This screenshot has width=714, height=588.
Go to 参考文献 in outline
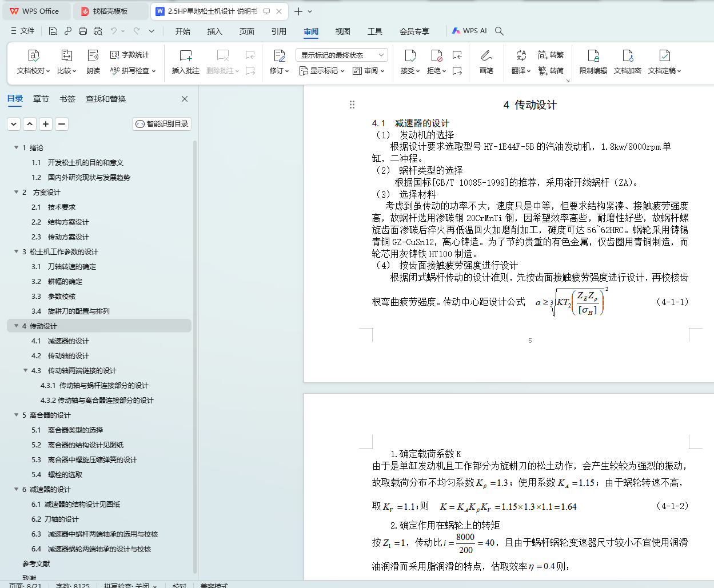click(x=36, y=563)
